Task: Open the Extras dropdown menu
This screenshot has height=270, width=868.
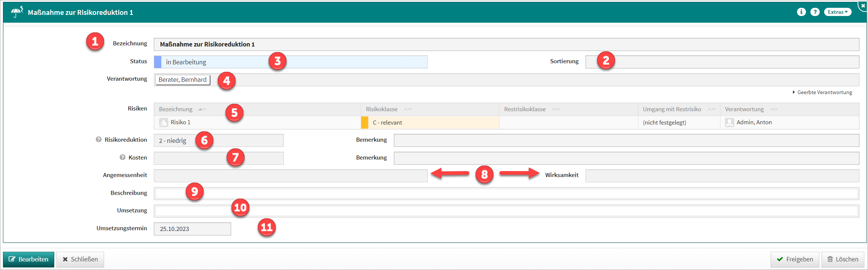Action: pyautogui.click(x=838, y=12)
